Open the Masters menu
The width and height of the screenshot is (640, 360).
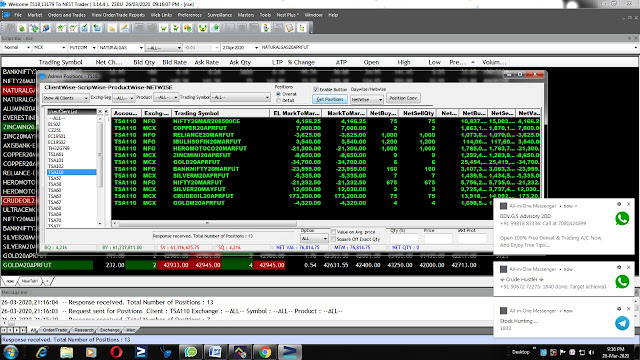tap(246, 15)
